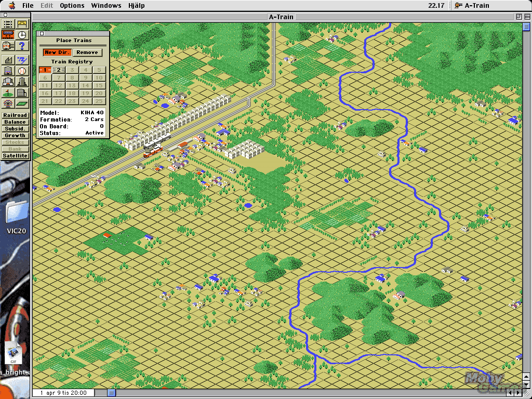
Task: Select the lay railroad track tool
Action: 8,24
